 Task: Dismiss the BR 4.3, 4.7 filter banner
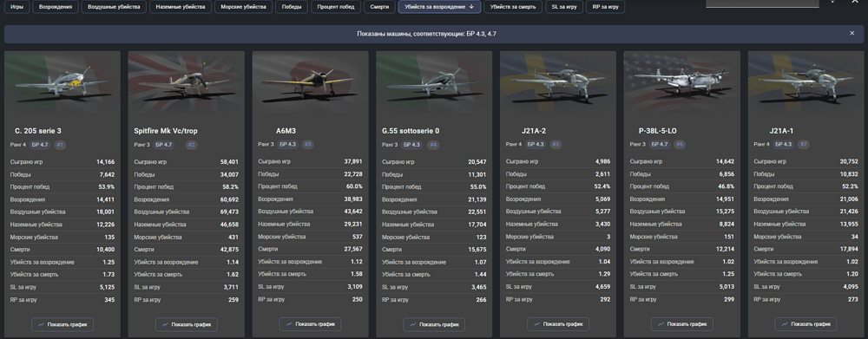(852, 33)
